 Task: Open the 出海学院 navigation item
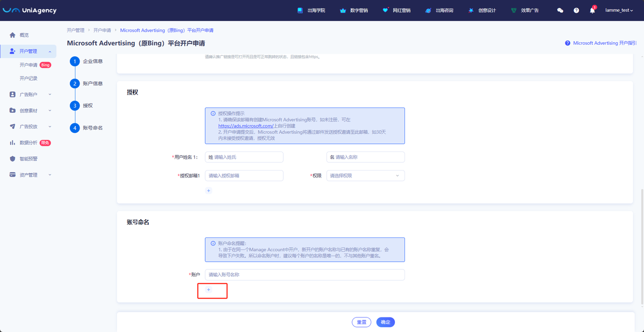[311, 11]
